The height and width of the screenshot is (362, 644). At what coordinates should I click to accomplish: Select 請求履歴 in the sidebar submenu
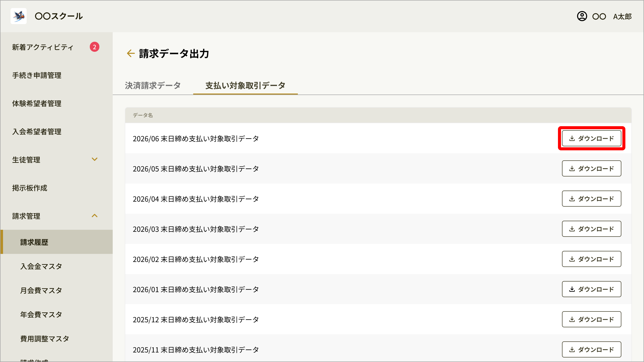[56, 242]
